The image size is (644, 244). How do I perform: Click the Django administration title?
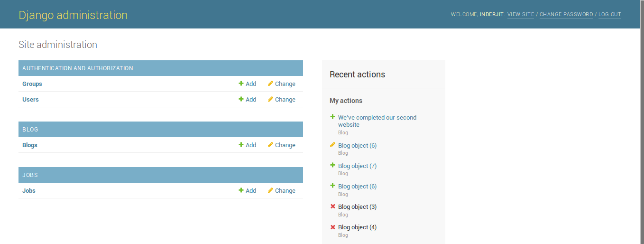73,15
